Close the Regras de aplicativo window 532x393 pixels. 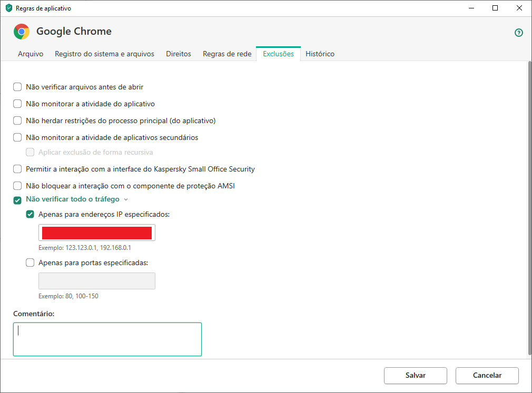pyautogui.click(x=519, y=8)
